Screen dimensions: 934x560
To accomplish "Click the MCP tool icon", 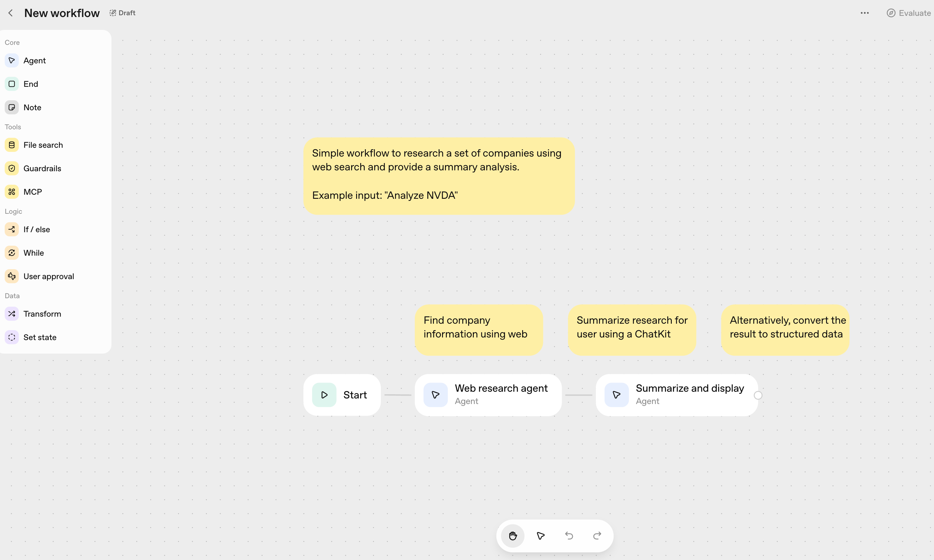I will click(x=12, y=192).
